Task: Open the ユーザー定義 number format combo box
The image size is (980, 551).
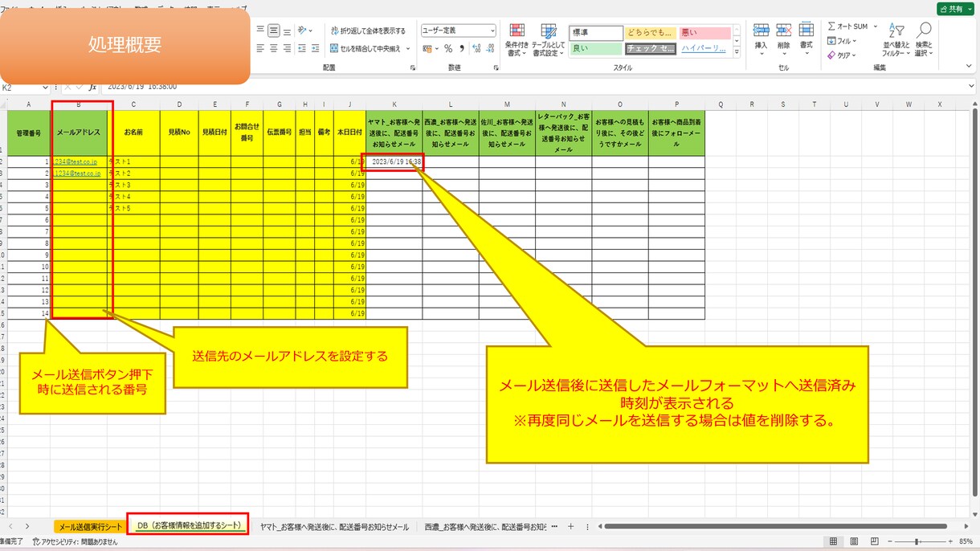Action: (459, 31)
